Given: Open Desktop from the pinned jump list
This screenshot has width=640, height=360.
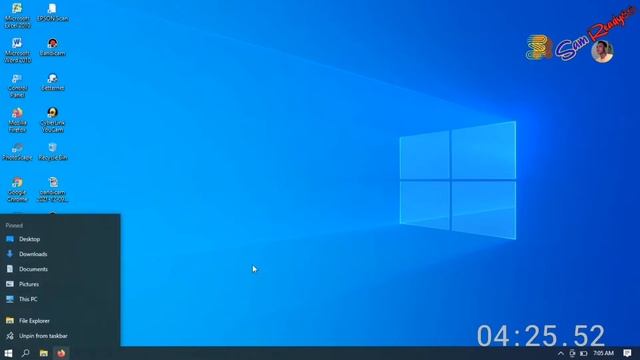Looking at the screenshot, I should (x=60, y=239).
